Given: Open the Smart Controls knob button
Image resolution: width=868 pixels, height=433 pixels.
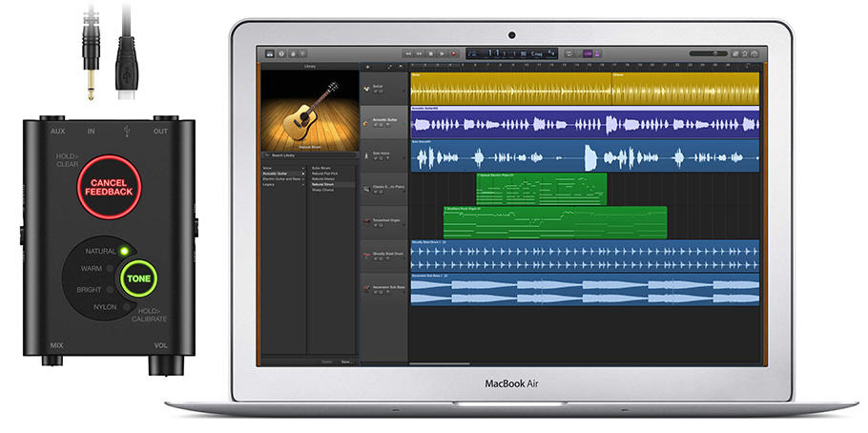Looking at the screenshot, I should tap(293, 54).
